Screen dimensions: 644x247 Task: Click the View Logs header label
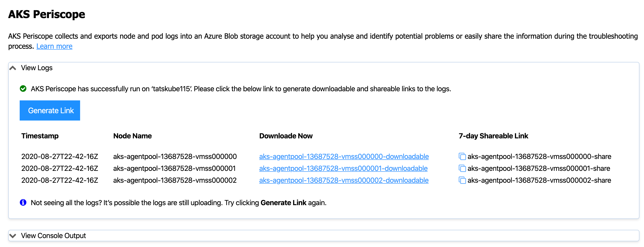coord(36,68)
